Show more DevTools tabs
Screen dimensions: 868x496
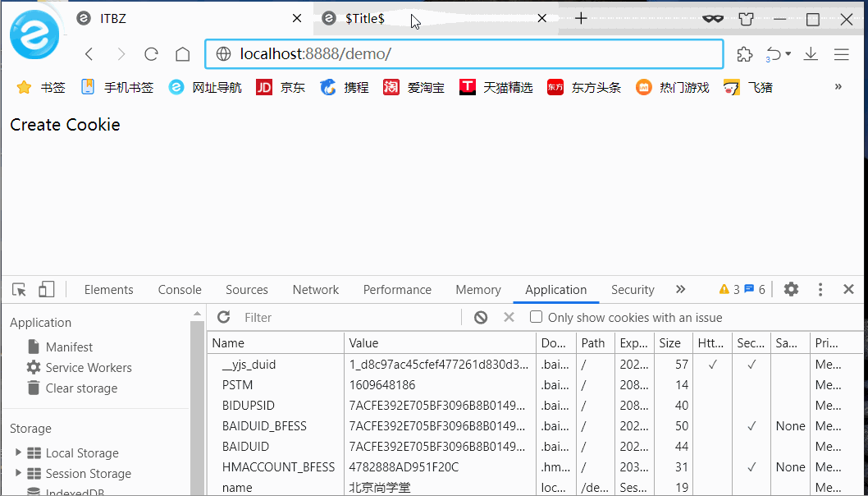pos(681,289)
